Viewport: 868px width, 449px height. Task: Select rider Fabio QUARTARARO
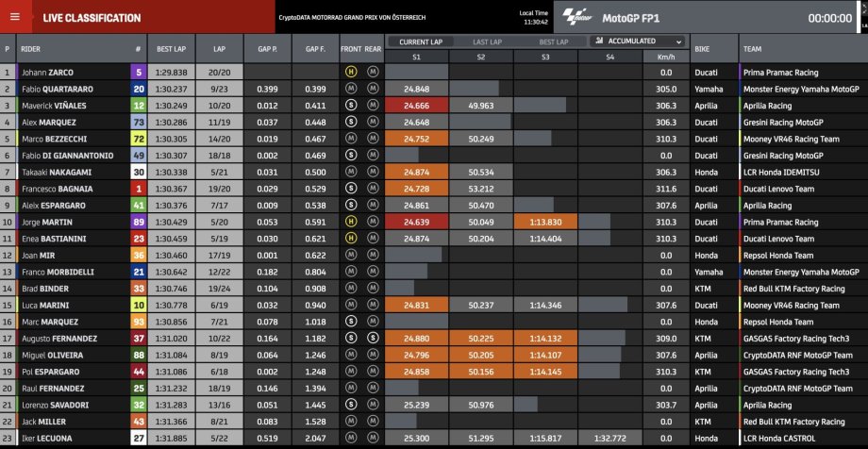coord(58,89)
